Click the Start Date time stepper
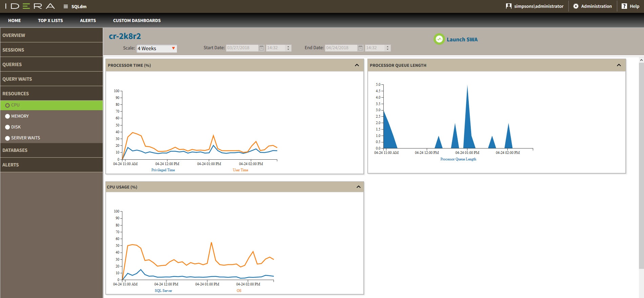The width and height of the screenshot is (644, 298). (288, 48)
